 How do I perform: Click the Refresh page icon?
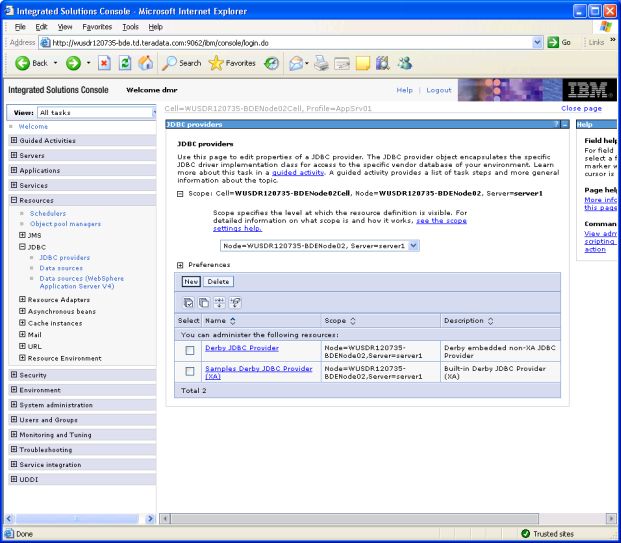tap(125, 63)
